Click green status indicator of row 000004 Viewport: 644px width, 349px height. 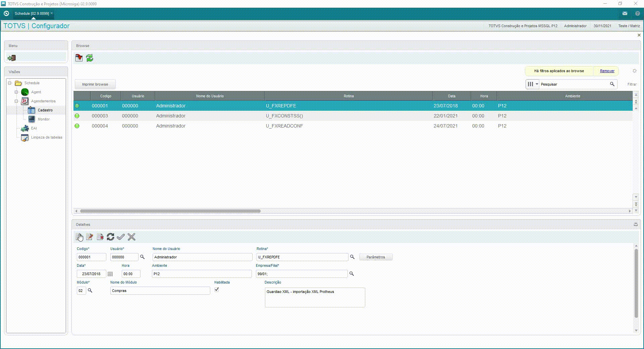77,126
